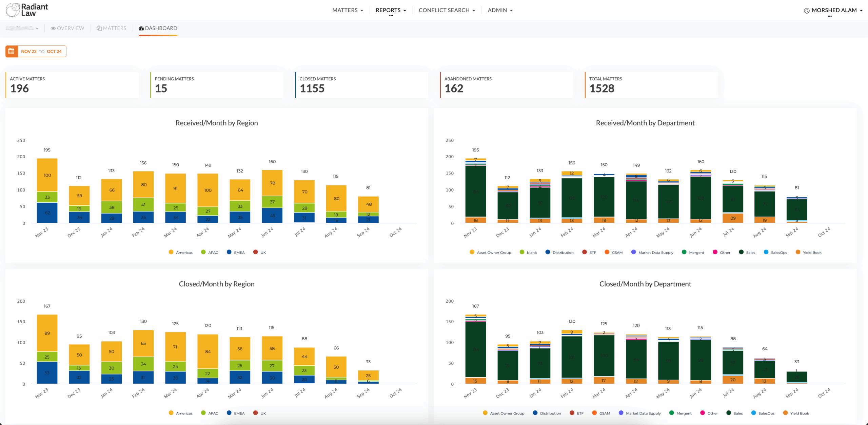The height and width of the screenshot is (425, 868).
Task: Click Jul 24 Yield Book segment in Closed by Department
Action: (x=733, y=380)
